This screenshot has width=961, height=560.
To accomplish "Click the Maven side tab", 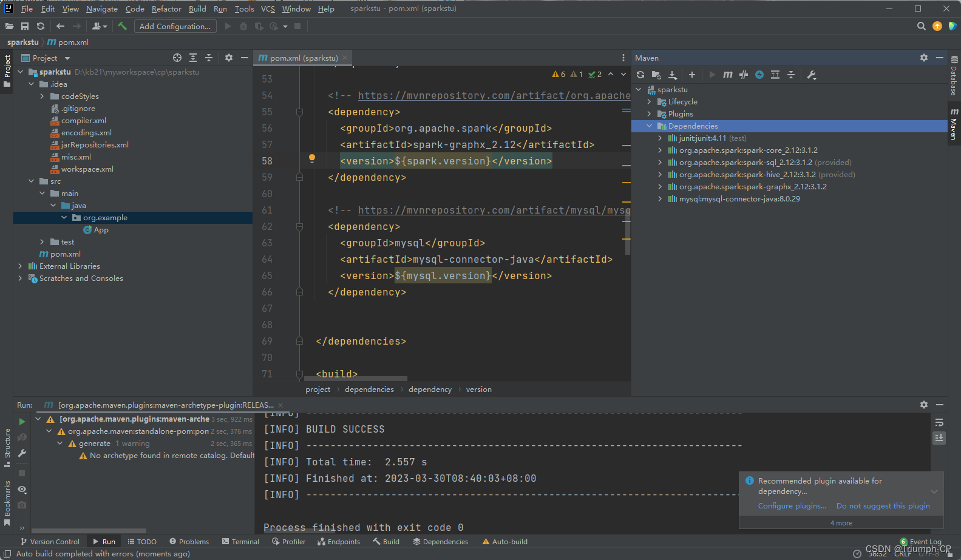I will 954,124.
